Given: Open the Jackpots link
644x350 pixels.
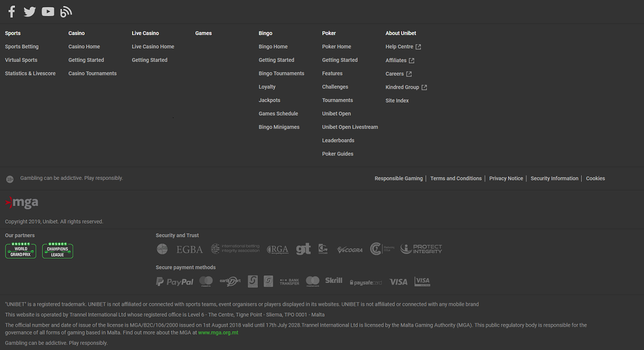Looking at the screenshot, I should click(x=270, y=100).
